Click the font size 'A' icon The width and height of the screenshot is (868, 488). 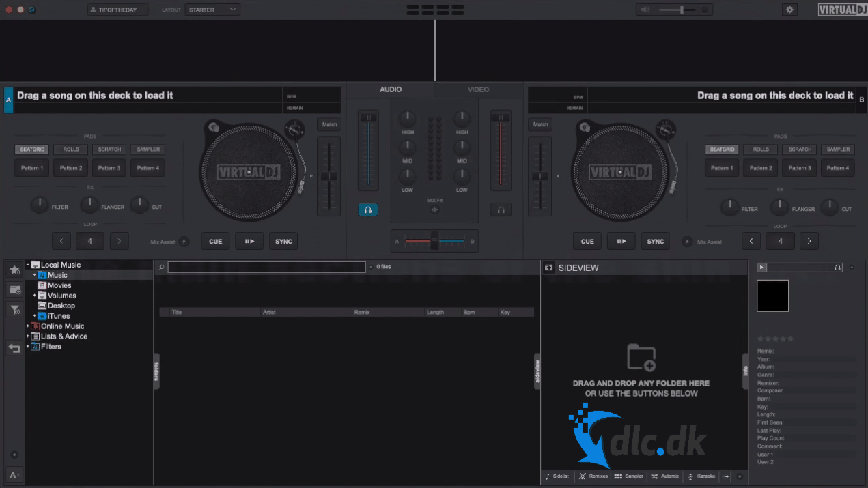tap(14, 474)
